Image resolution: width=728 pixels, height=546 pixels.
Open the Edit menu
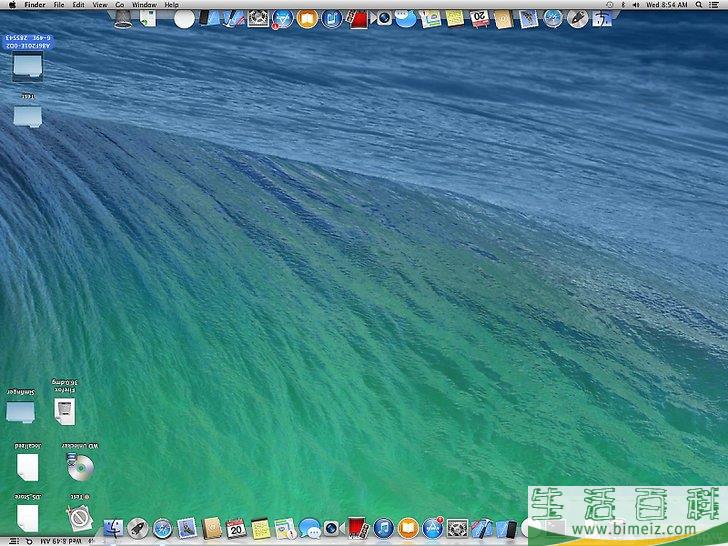[x=78, y=5]
